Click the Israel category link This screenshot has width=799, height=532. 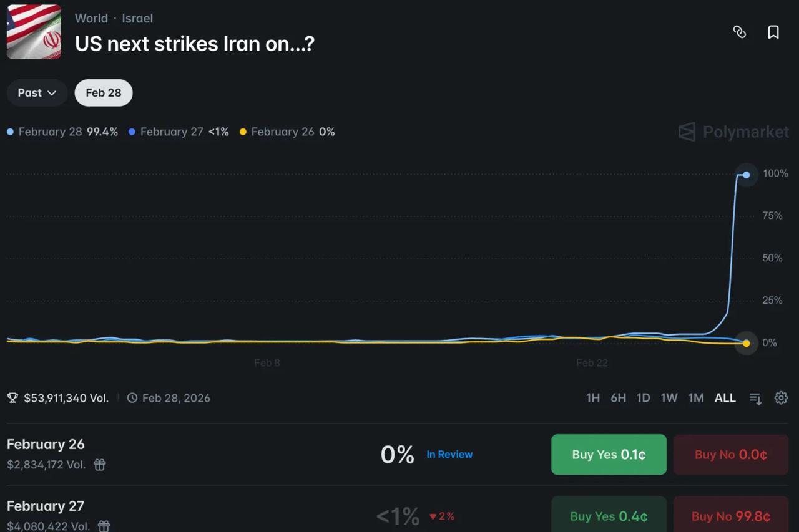click(137, 18)
